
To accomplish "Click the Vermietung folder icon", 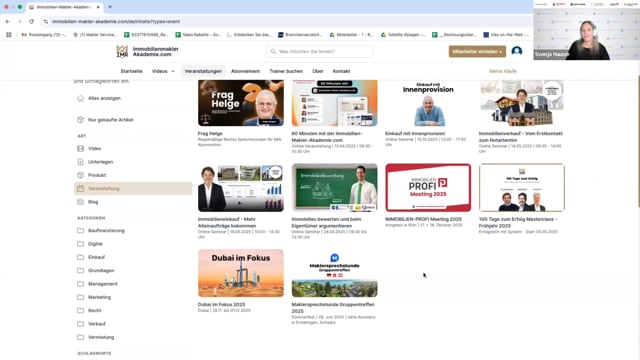I will [80, 337].
